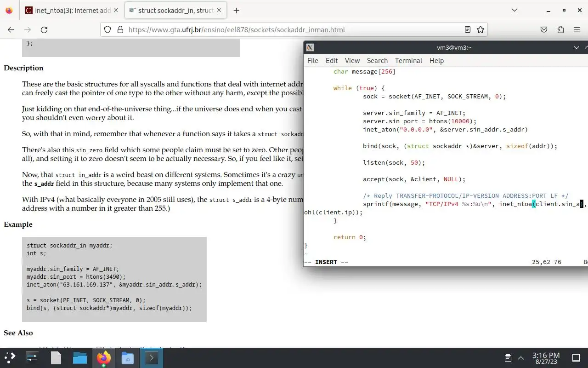This screenshot has height=368, width=588.
Task: Click the 'See Also' heading
Action: 18,333
